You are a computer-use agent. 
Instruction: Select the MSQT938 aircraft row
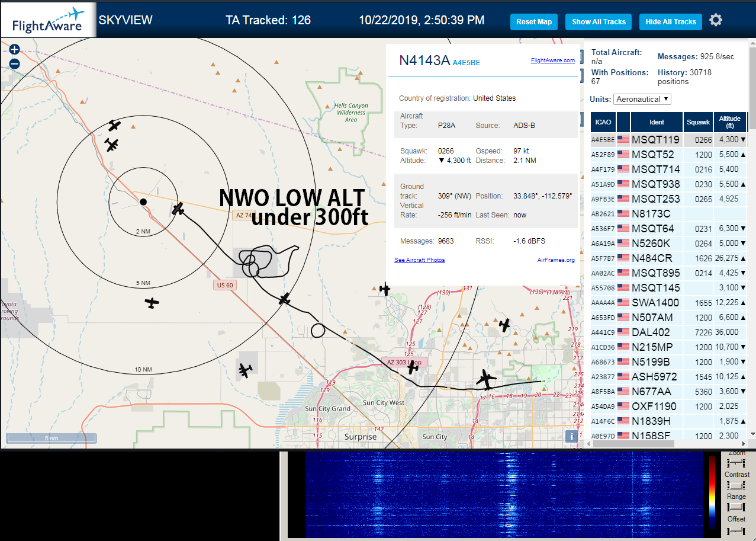click(669, 184)
